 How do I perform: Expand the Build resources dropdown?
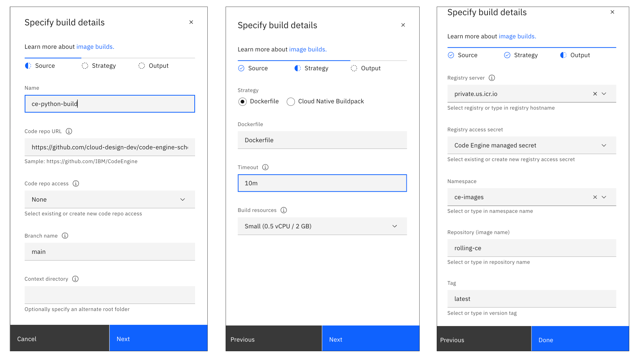tap(322, 226)
